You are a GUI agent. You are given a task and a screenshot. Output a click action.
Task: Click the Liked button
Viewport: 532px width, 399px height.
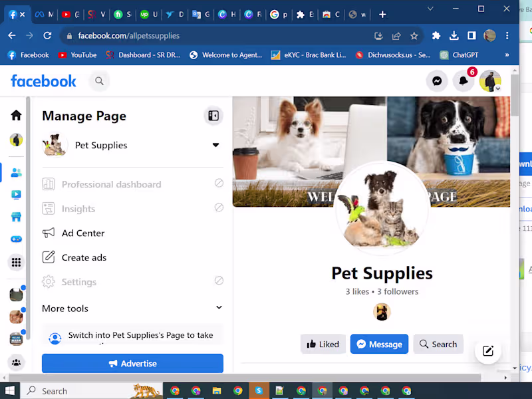click(323, 344)
